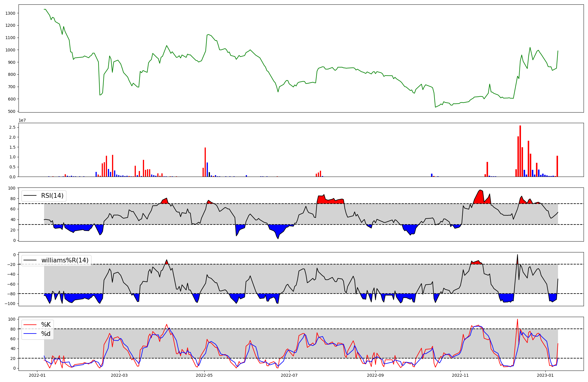Viewport: 588px width, 382px height.
Task: Click the 2022-01 x-axis date label
Action: [37, 375]
